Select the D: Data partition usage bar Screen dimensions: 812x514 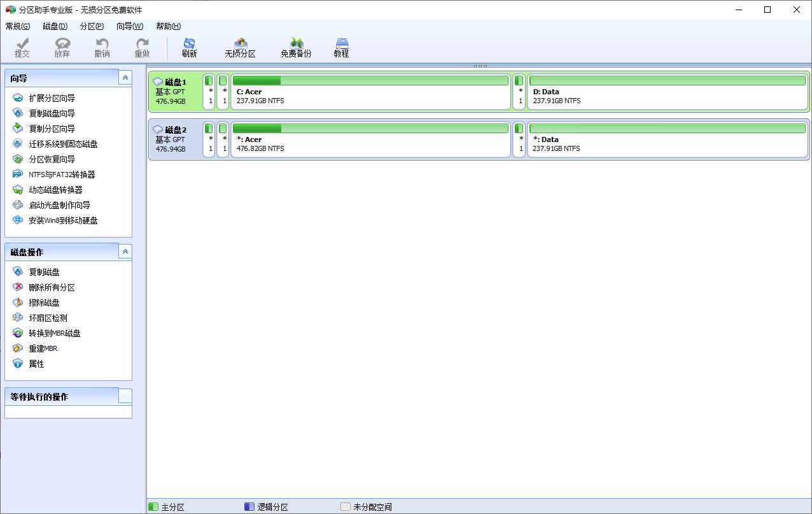668,81
